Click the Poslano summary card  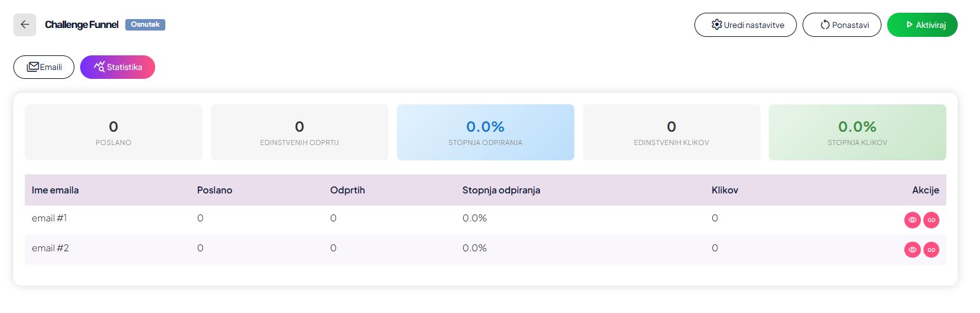tap(113, 132)
